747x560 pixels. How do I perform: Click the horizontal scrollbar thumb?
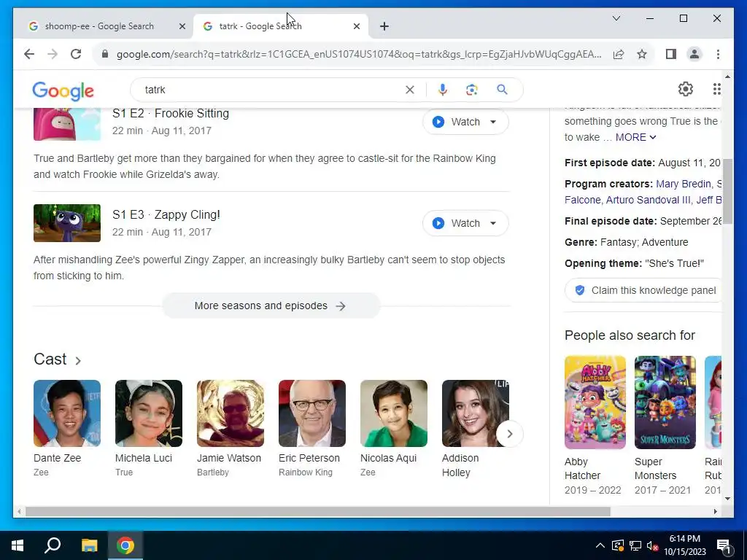[x=318, y=511]
